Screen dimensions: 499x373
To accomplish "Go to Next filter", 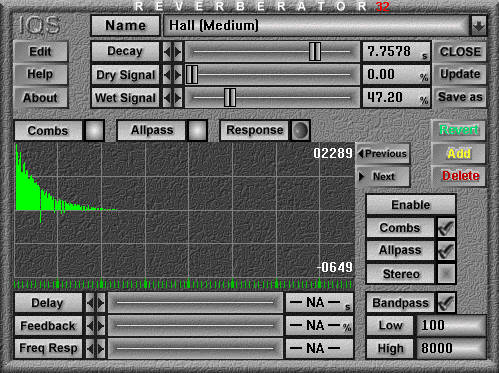I will pyautogui.click(x=383, y=176).
